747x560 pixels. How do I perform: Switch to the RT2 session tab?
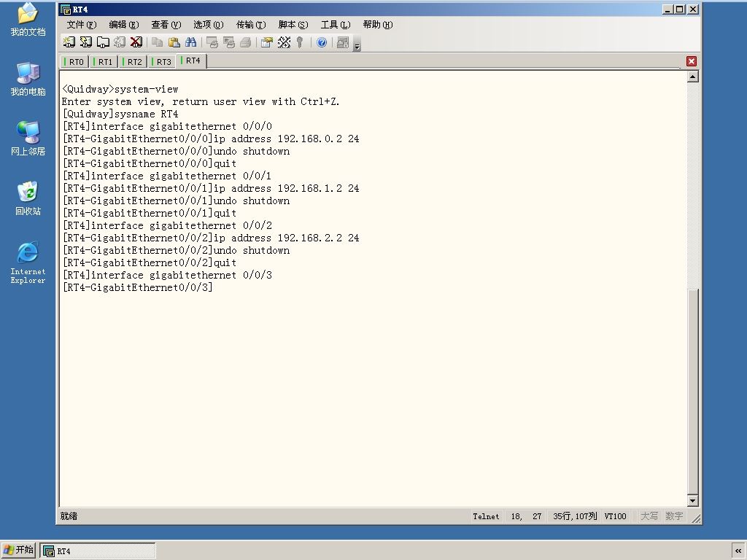(x=133, y=62)
